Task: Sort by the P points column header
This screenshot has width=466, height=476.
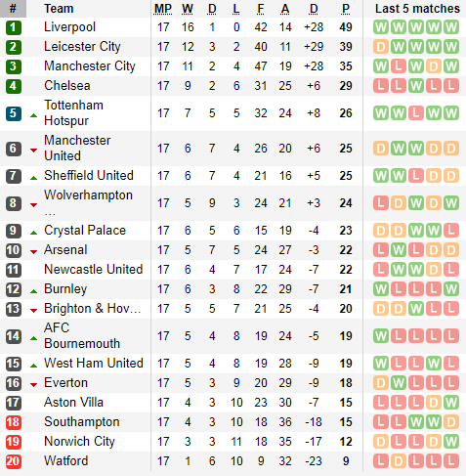Action: (346, 9)
